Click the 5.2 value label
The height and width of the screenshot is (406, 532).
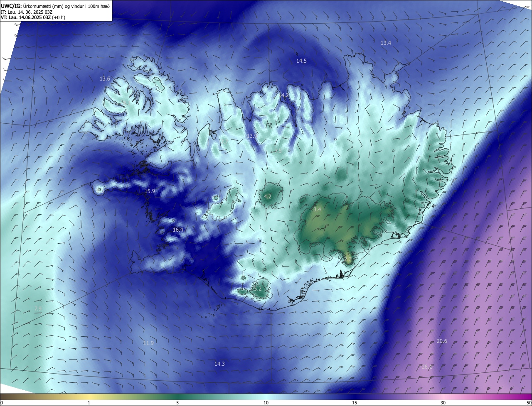[258, 289]
